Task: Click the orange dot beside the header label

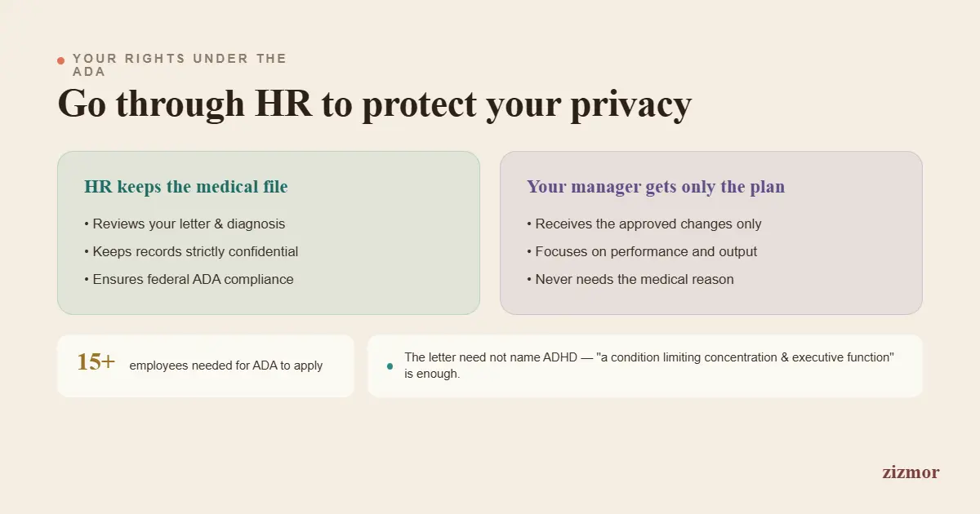Action: click(60, 60)
